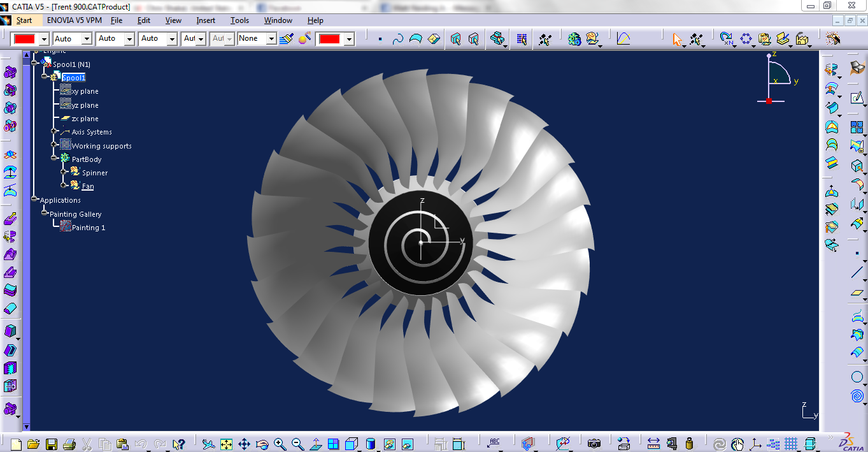The width and height of the screenshot is (868, 452).
Task: Select the Pan four-arrow icon
Action: [x=244, y=444]
